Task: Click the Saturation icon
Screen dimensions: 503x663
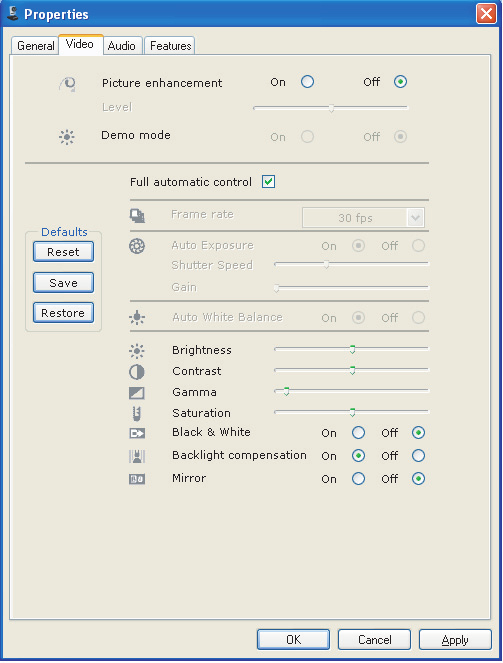Action: (136, 413)
